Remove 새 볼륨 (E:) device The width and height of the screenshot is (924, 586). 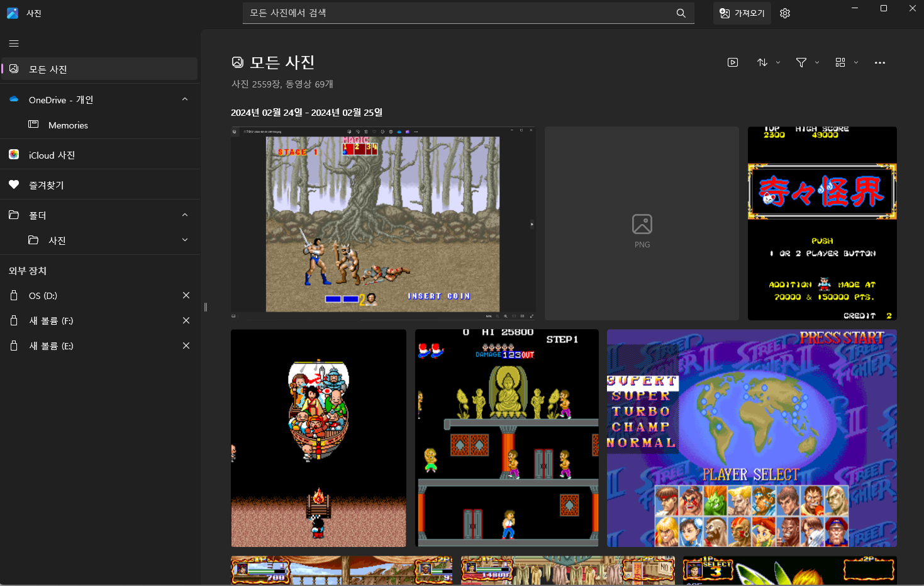pyautogui.click(x=186, y=346)
